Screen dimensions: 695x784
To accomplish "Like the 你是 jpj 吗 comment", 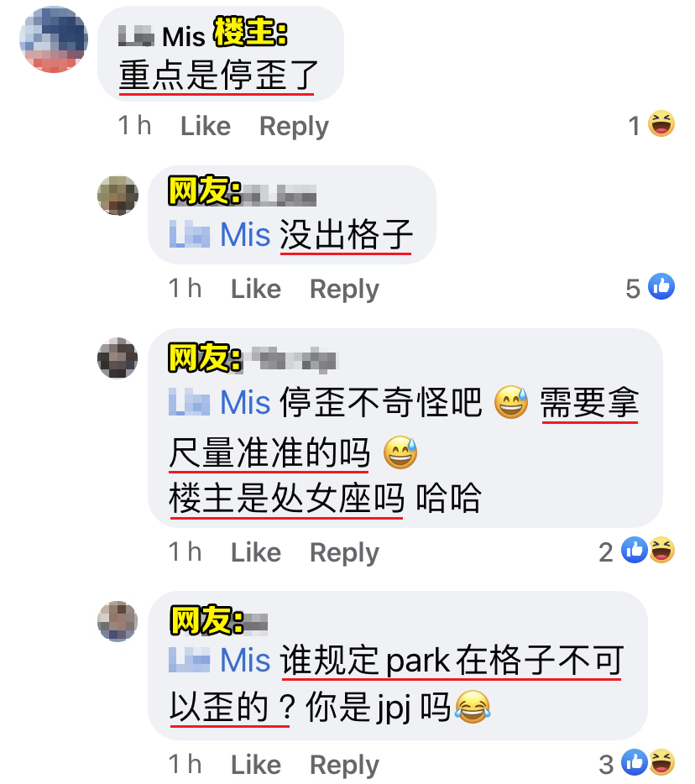I will click(x=256, y=765).
